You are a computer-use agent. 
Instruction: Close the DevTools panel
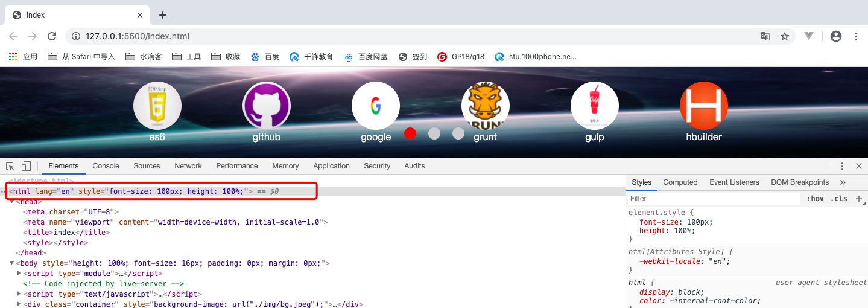click(x=859, y=166)
